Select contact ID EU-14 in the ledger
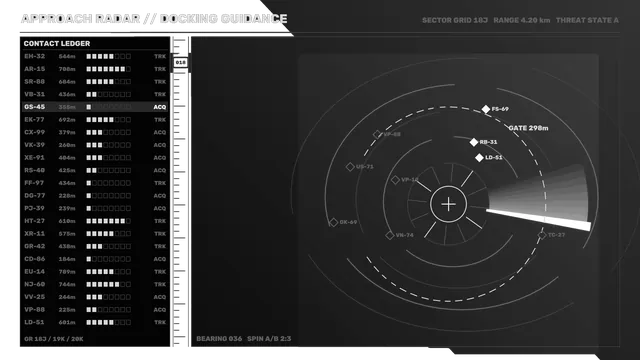The height and width of the screenshot is (360, 640). [34, 271]
